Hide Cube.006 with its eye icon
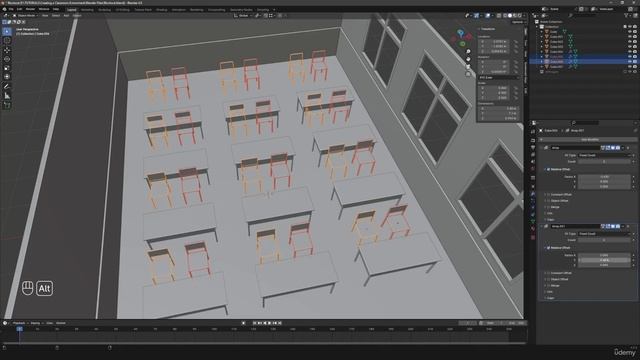The height and width of the screenshot is (360, 640). pos(630,62)
